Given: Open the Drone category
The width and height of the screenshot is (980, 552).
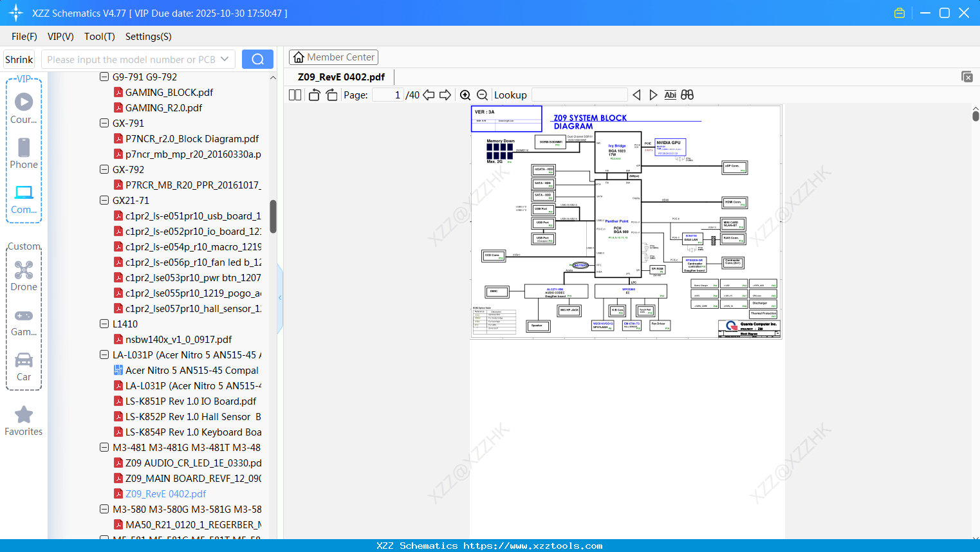Looking at the screenshot, I should [x=24, y=276].
